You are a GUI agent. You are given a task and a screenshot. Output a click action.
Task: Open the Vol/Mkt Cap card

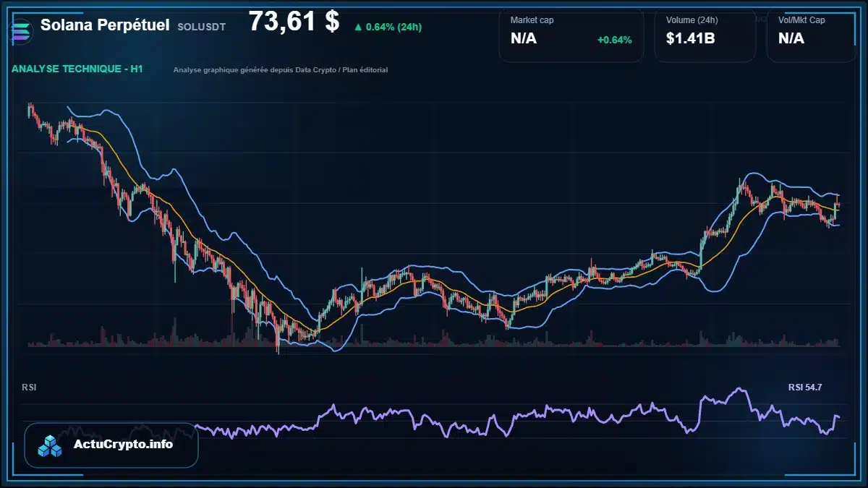click(x=812, y=35)
